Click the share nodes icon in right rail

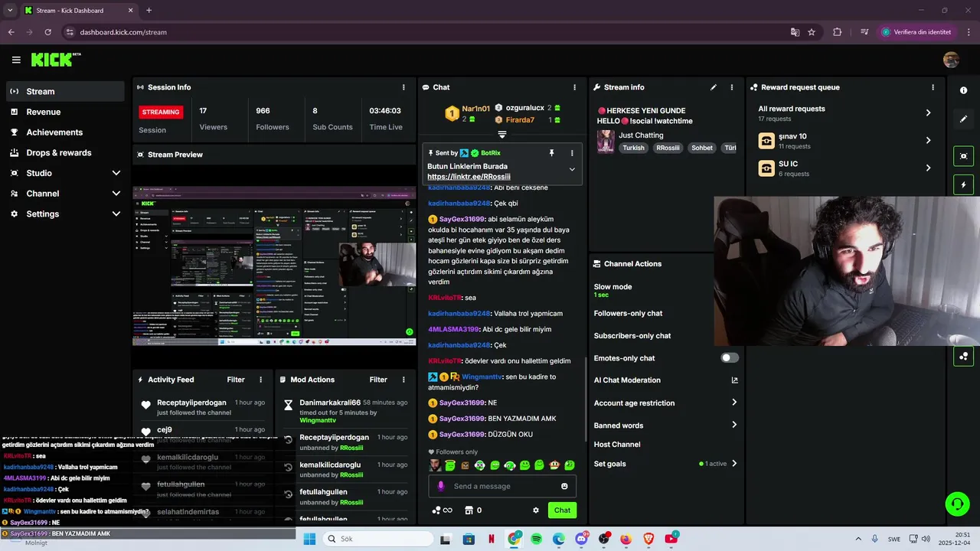pyautogui.click(x=963, y=357)
